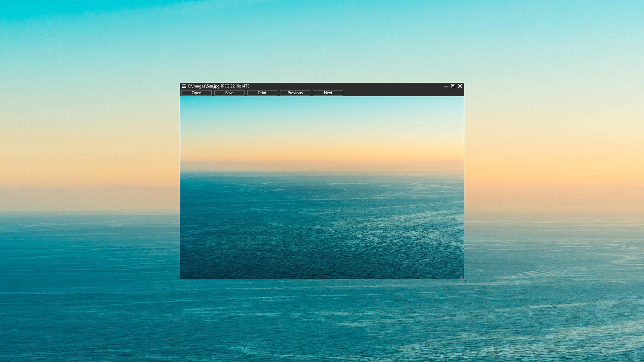The height and width of the screenshot is (362, 644).
Task: Minimize the image viewer window
Action: [446, 86]
